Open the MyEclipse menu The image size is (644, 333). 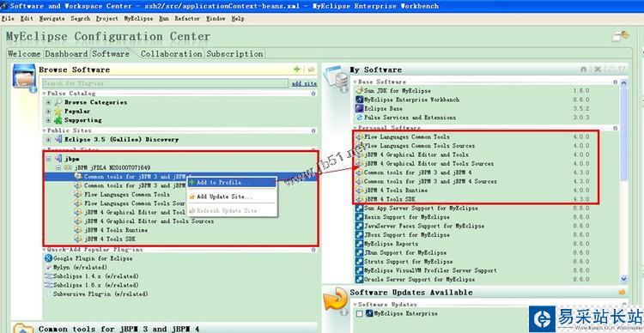click(138, 19)
